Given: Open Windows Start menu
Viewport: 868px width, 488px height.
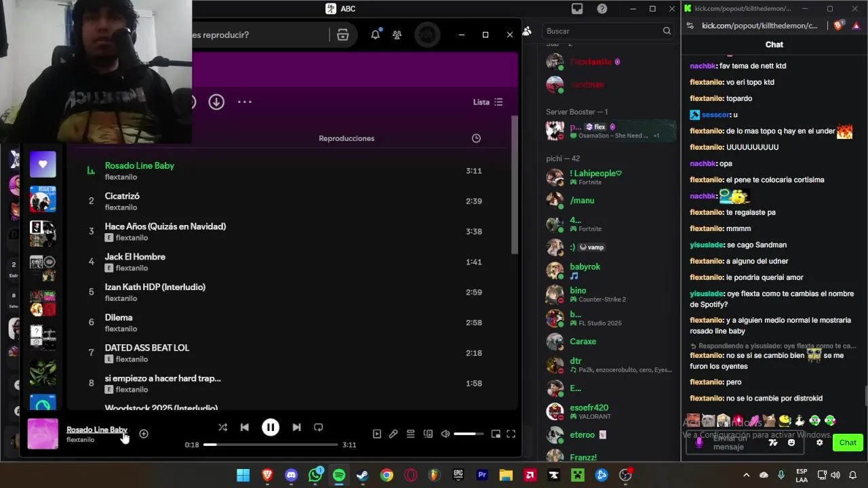Looking at the screenshot, I should coord(243,475).
